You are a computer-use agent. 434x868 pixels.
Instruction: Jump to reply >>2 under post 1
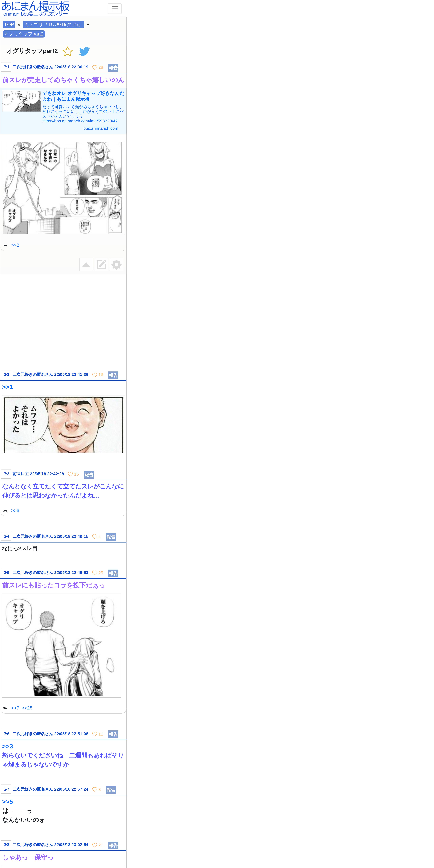tap(15, 245)
